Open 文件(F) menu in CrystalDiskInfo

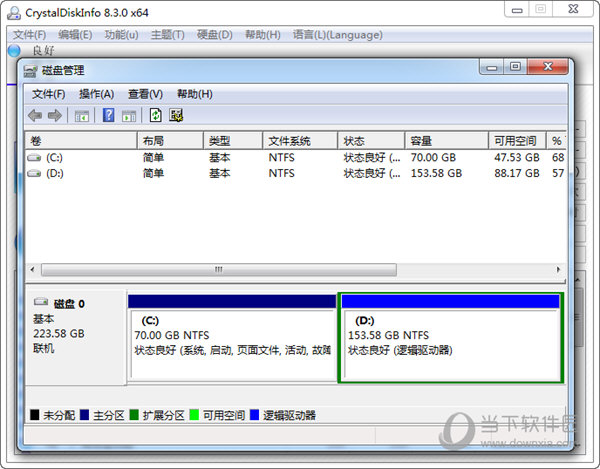tap(29, 35)
